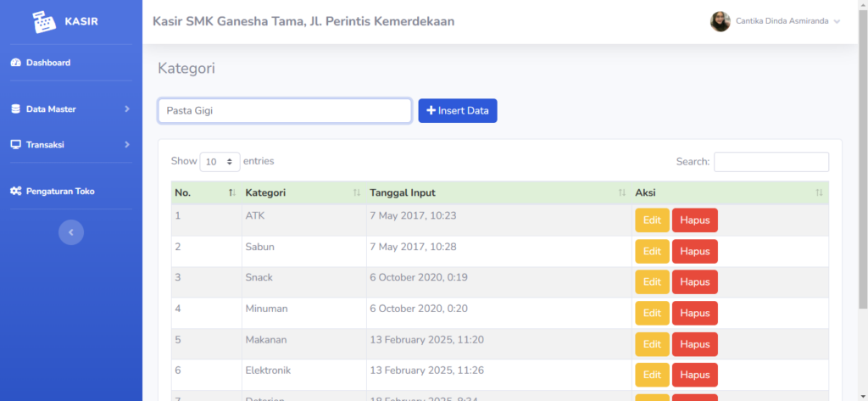Select the Sabun category cell
Viewport: 868px width, 401px height.
304,251
